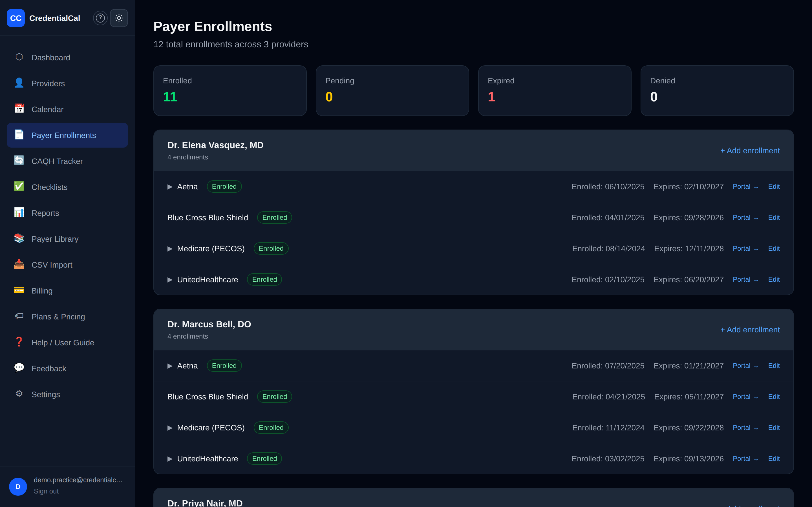Expand Dr. Bell's Medicare (PECOS) row

click(x=170, y=428)
